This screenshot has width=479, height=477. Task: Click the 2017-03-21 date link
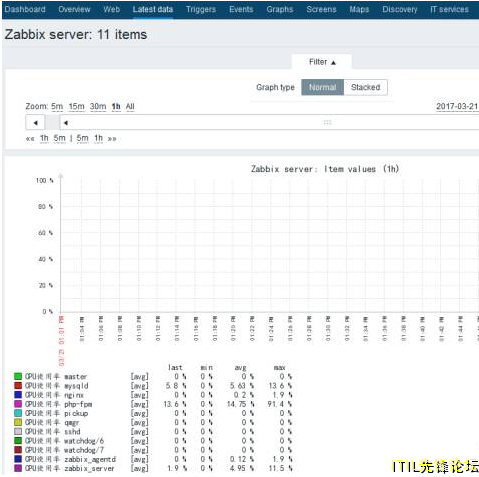pos(457,107)
